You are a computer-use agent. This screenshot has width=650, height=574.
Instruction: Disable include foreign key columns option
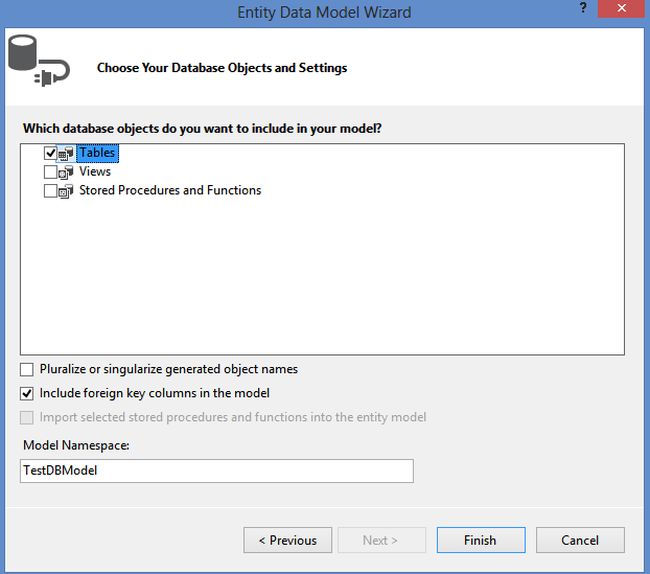pos(27,394)
